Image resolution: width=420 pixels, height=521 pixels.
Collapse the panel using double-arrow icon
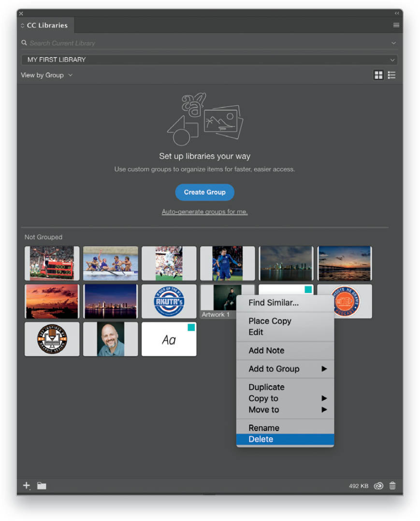point(397,14)
